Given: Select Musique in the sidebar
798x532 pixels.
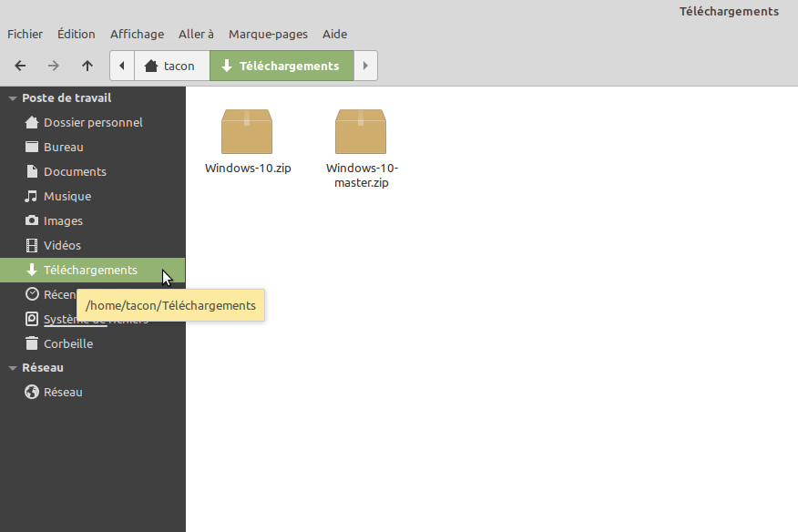Looking at the screenshot, I should point(66,197).
